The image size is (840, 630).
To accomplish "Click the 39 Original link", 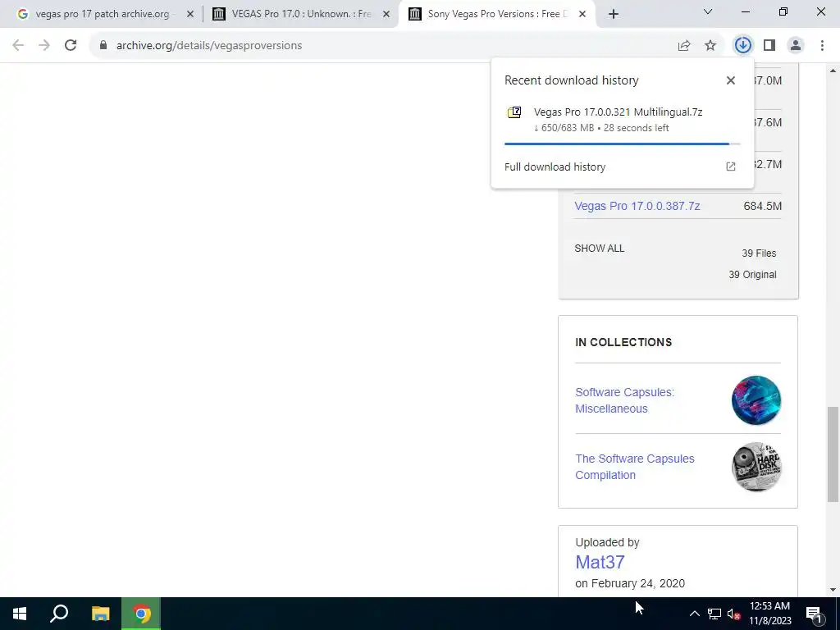I will point(752,275).
